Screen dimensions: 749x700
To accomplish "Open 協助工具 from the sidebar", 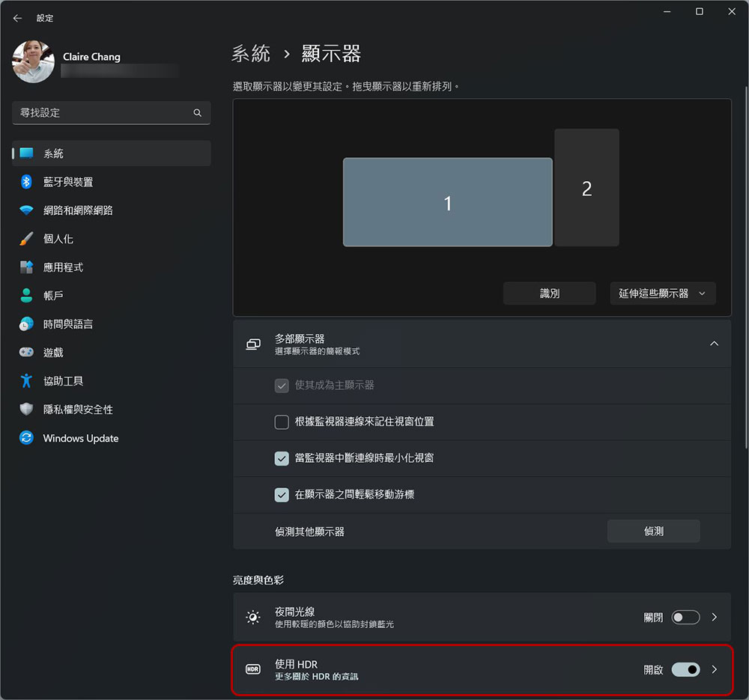I will (x=63, y=381).
